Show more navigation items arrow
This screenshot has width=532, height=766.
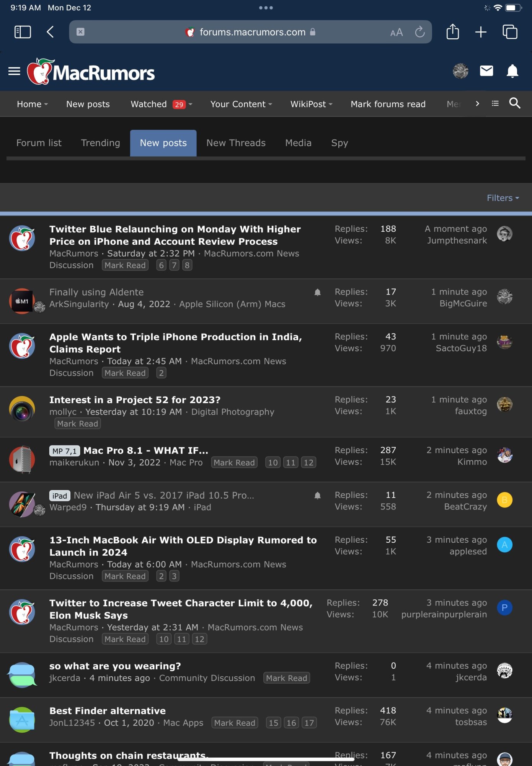(x=477, y=103)
